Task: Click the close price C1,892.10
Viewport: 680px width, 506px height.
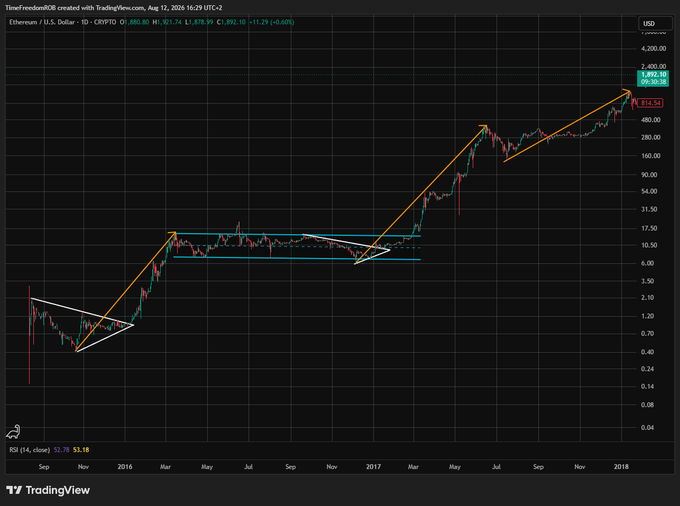Action: [x=231, y=22]
